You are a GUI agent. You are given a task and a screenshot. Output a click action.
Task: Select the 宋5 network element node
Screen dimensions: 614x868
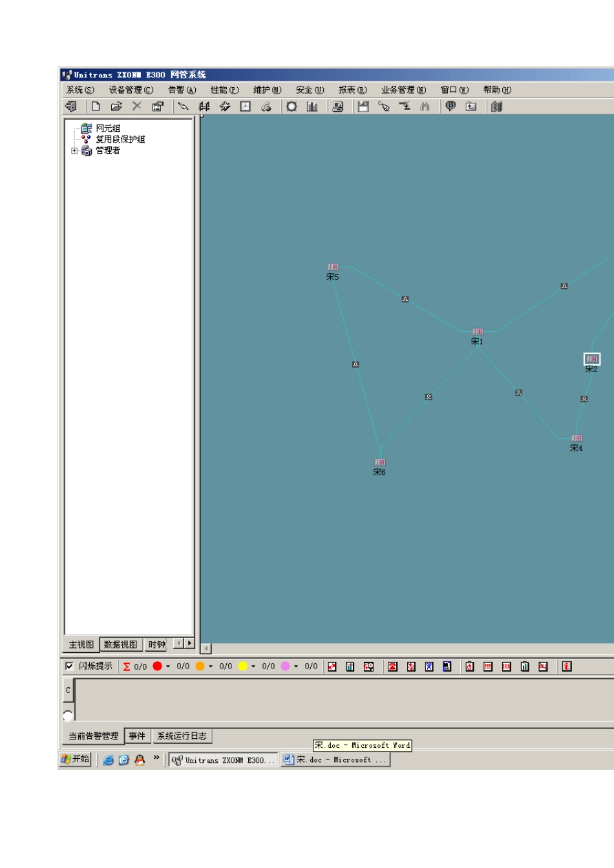(x=333, y=267)
